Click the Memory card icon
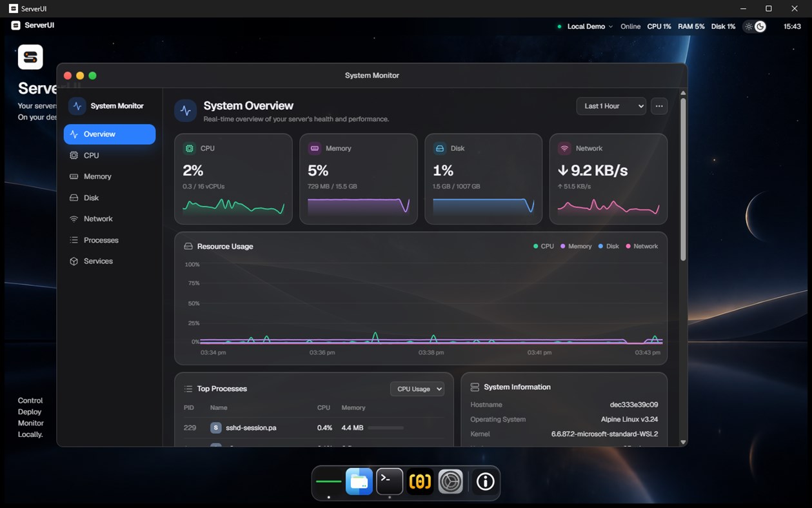Viewport: 812px width, 508px height. 315,148
